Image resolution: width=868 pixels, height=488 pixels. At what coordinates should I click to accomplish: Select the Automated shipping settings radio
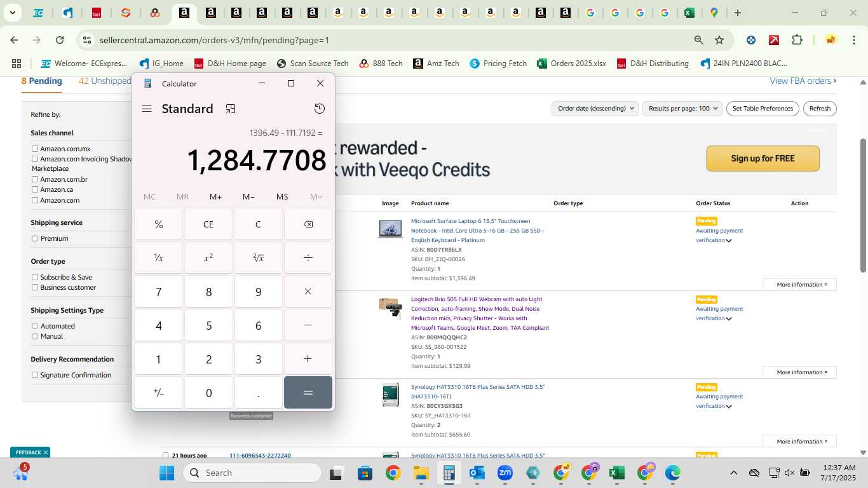(x=35, y=326)
